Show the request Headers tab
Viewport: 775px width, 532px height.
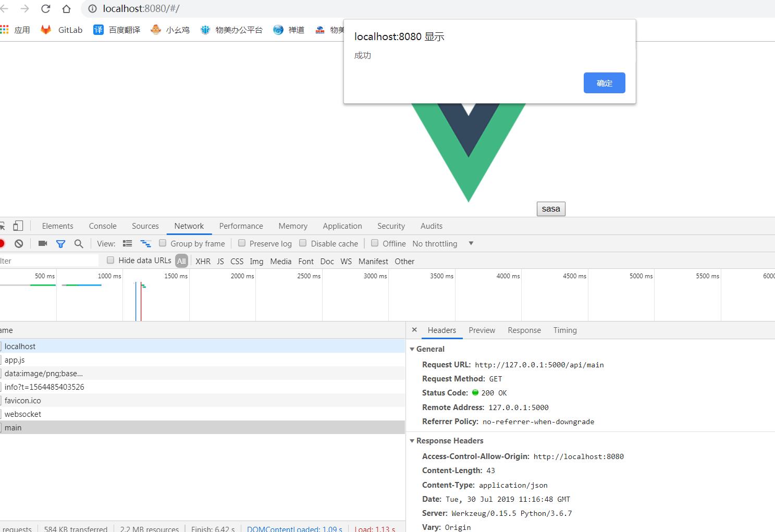(442, 330)
